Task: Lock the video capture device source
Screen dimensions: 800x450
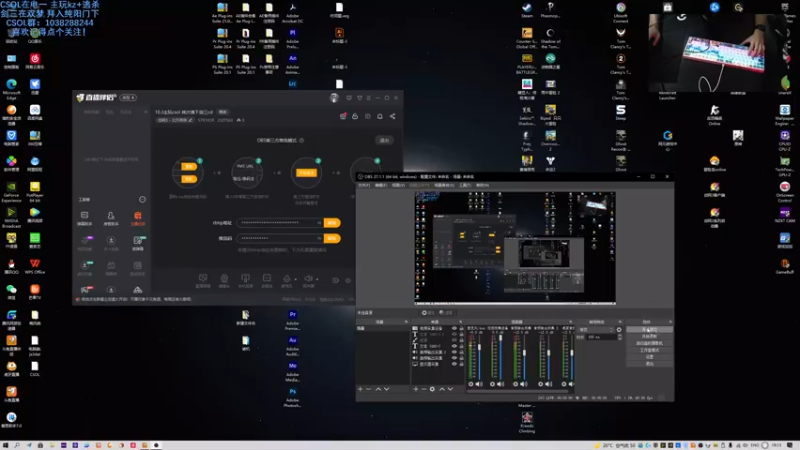Action: (461, 328)
